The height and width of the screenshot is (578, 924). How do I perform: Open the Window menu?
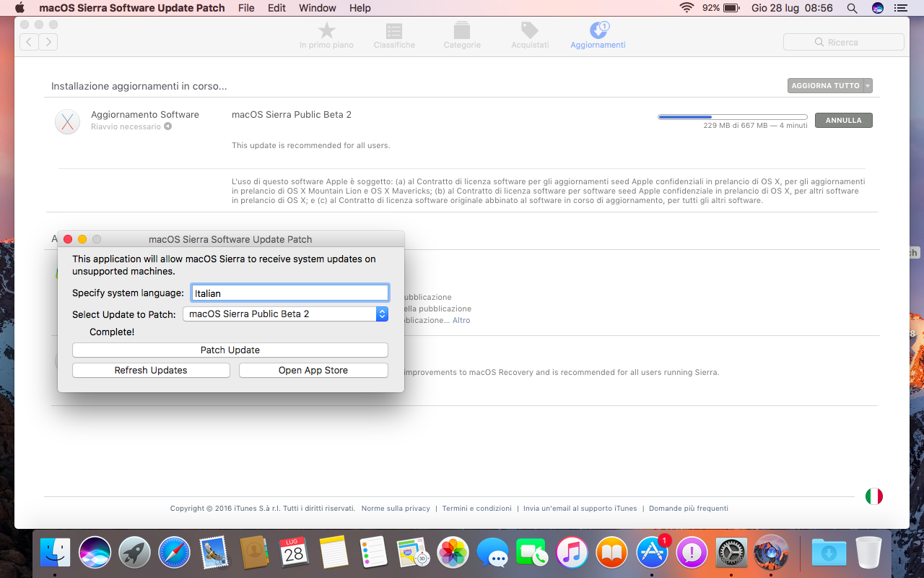[x=318, y=8]
